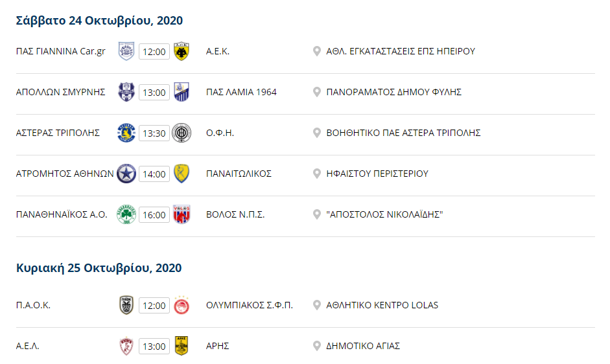Click the Asteras Tripolis star logo
The width and height of the screenshot is (610, 364).
126,133
